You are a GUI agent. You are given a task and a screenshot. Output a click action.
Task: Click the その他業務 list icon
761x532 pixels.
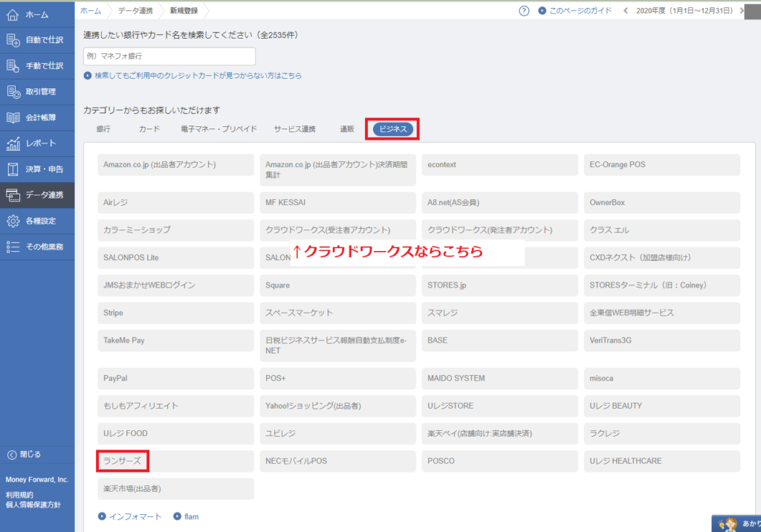tap(13, 247)
